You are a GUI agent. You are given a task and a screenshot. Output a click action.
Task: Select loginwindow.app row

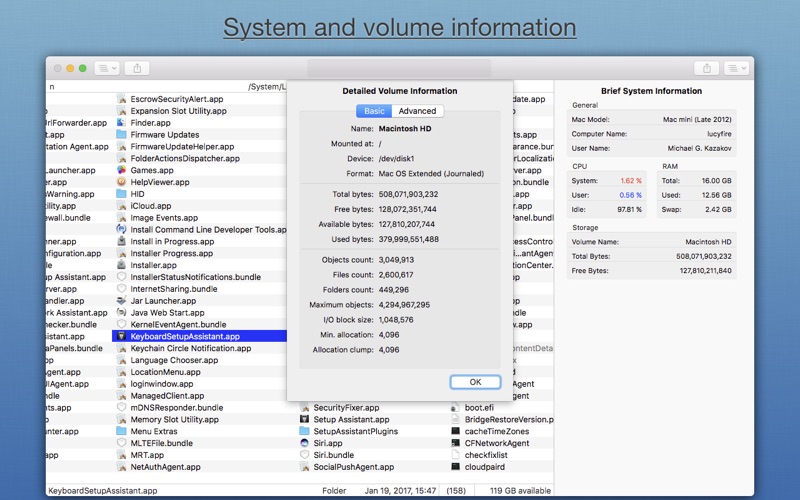tap(199, 384)
